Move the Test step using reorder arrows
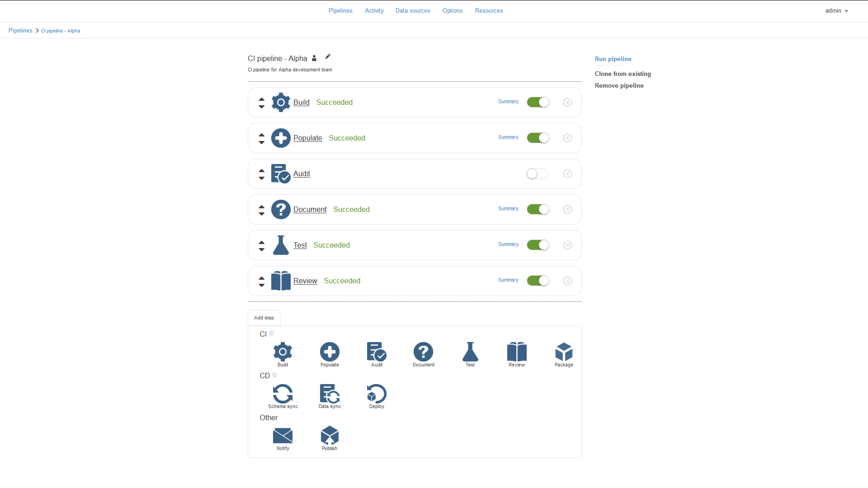The width and height of the screenshot is (868, 488). pyautogui.click(x=261, y=245)
